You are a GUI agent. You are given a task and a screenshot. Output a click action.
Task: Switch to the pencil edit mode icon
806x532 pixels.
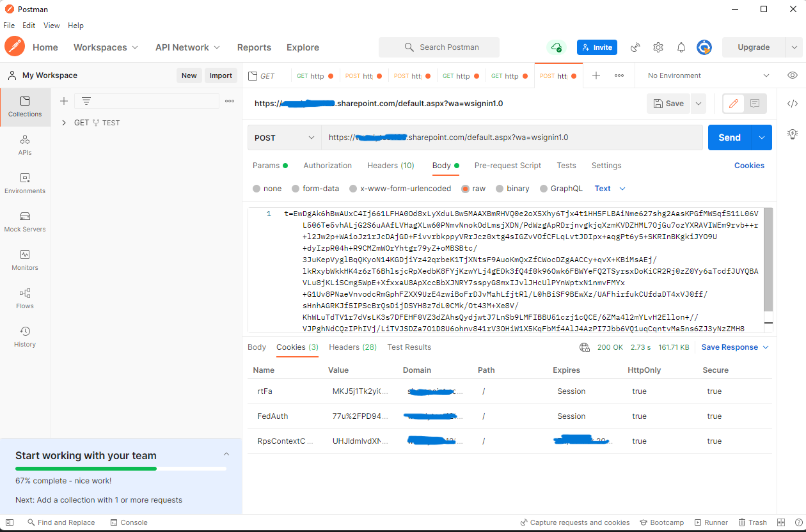734,104
